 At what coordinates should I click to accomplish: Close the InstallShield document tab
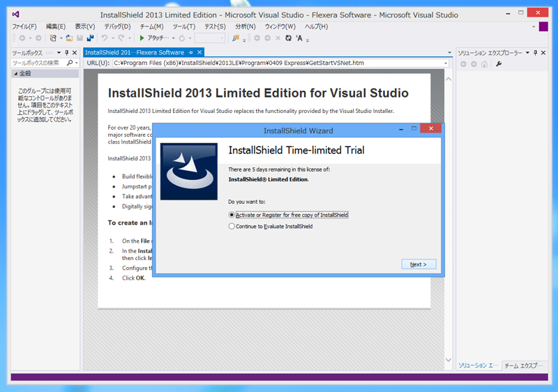click(x=199, y=52)
